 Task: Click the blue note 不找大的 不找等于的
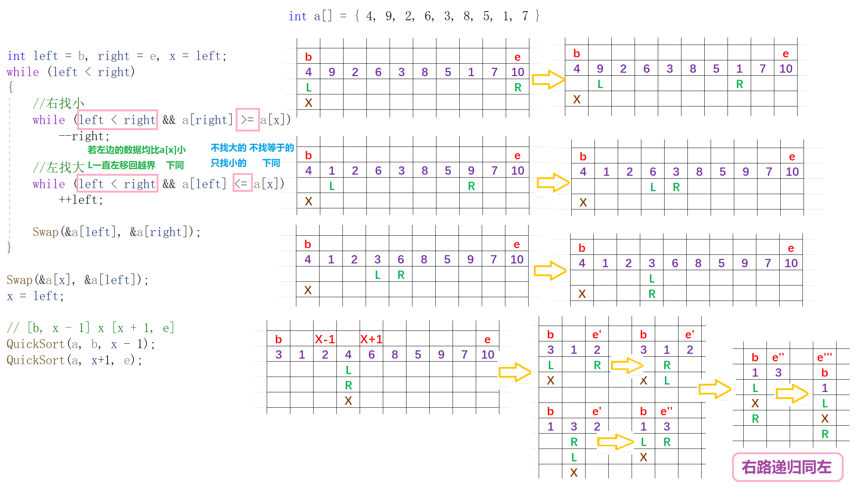[252, 148]
